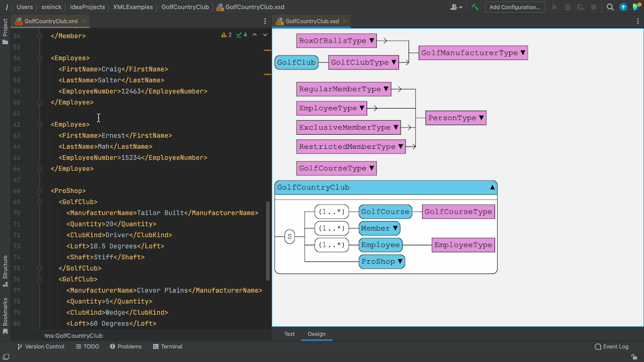This screenshot has height=362, width=644.
Task: Open the Event Log
Action: click(x=611, y=346)
